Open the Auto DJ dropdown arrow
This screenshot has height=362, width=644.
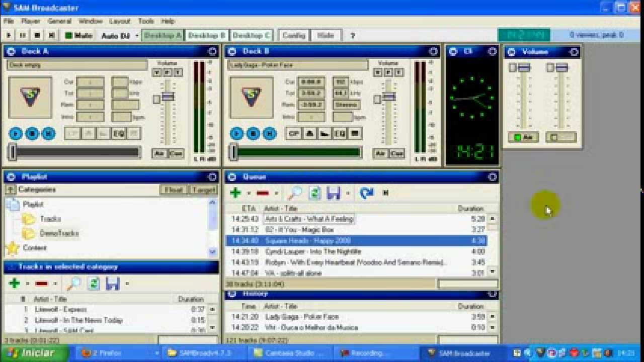tap(137, 36)
